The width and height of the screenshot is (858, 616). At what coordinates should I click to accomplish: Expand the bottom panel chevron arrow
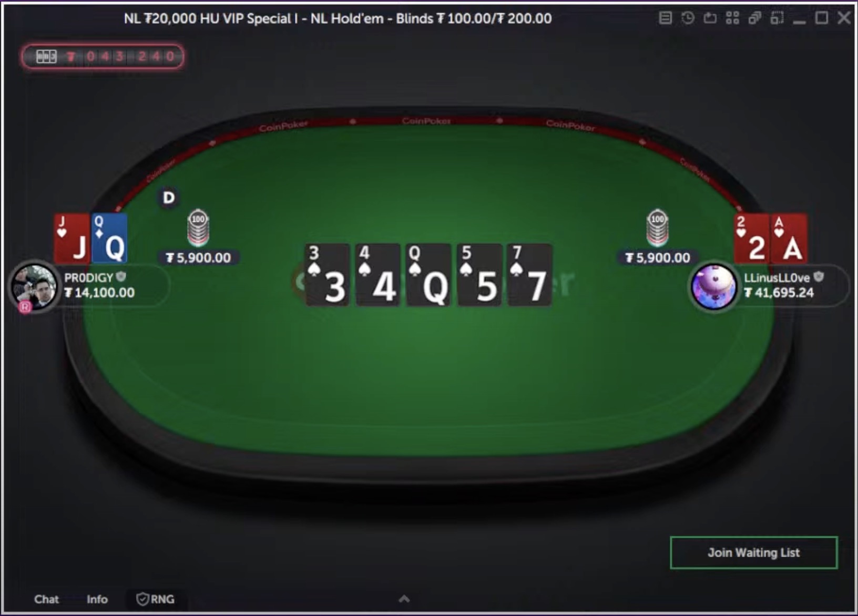404,599
